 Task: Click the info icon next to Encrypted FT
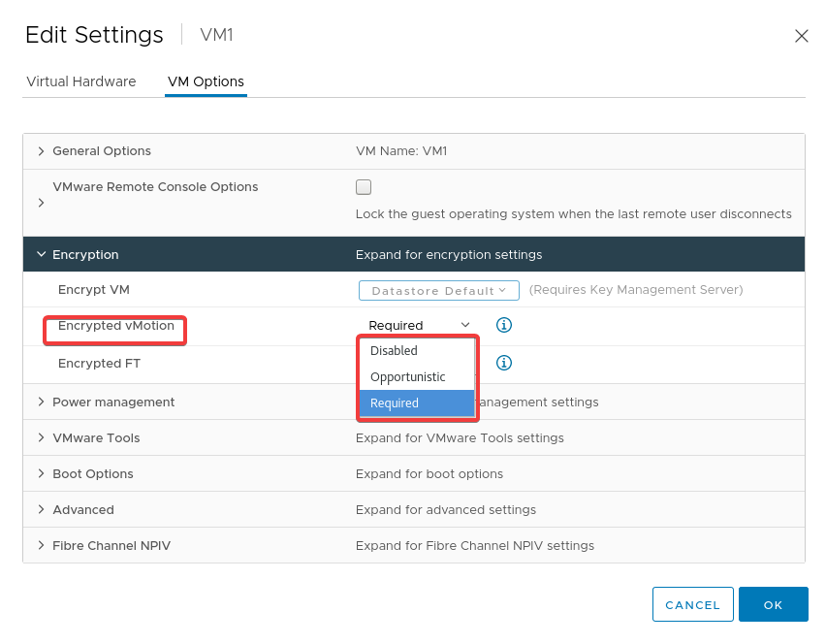click(503, 363)
